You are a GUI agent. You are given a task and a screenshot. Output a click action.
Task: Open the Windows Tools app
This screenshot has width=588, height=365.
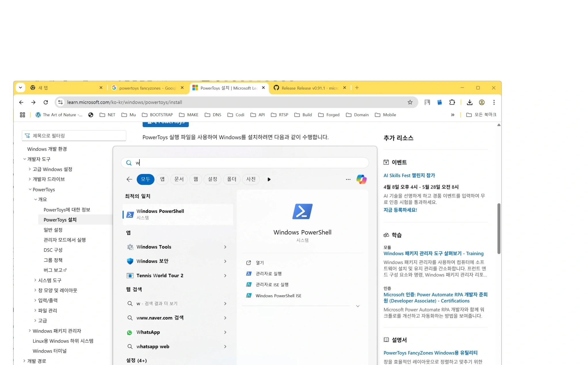[x=154, y=246]
